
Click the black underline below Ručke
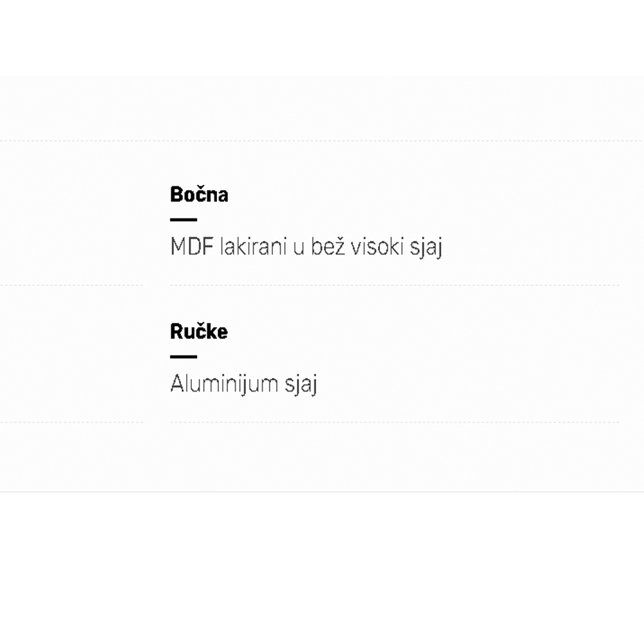coord(184,356)
